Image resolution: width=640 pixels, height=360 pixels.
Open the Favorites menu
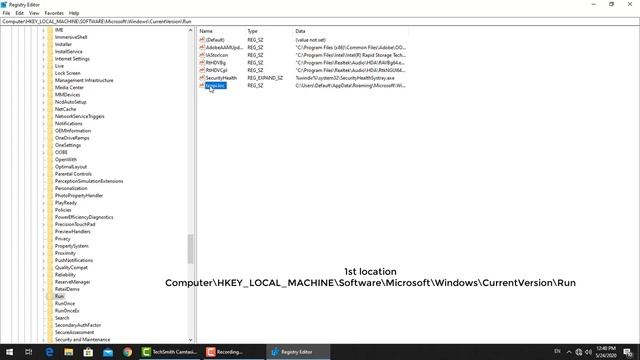click(54, 13)
